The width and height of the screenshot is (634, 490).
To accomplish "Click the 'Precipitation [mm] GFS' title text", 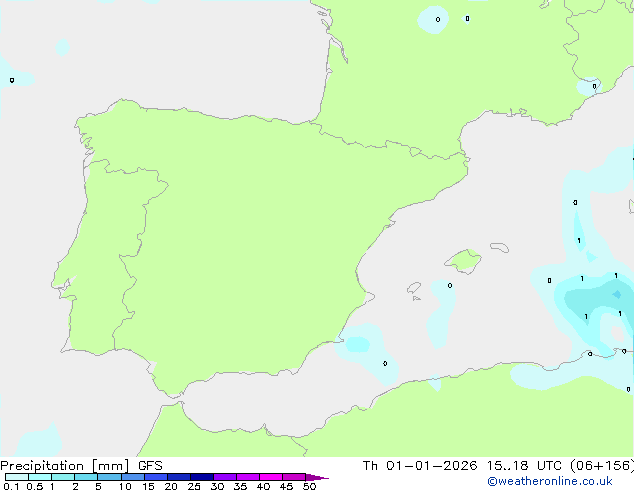I will 81,466.
